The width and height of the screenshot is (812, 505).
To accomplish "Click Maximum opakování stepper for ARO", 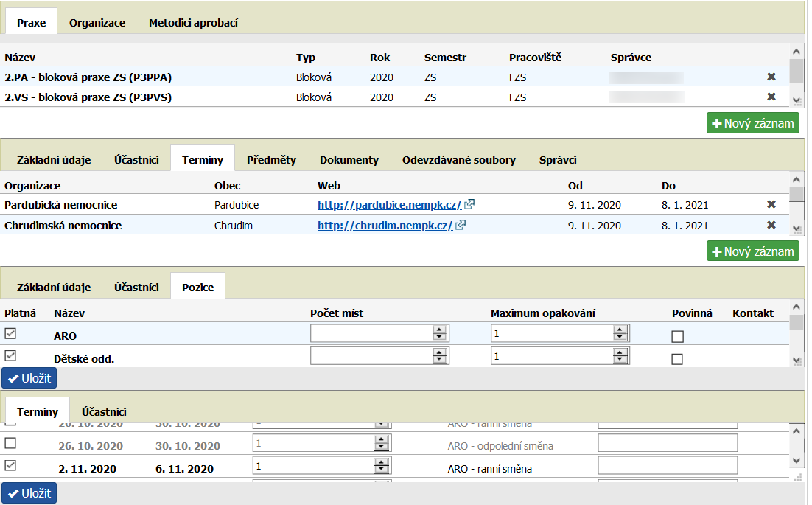I will [620, 333].
